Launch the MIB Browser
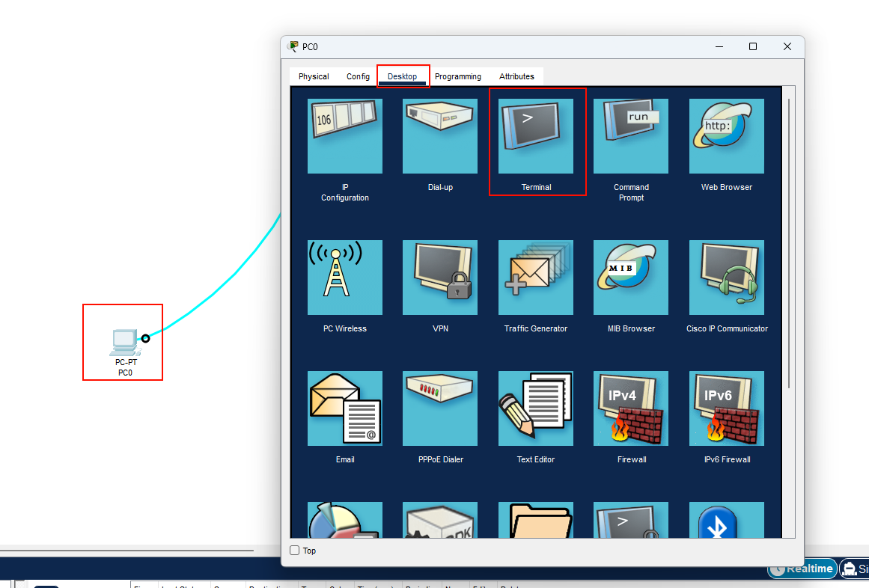 coord(631,278)
